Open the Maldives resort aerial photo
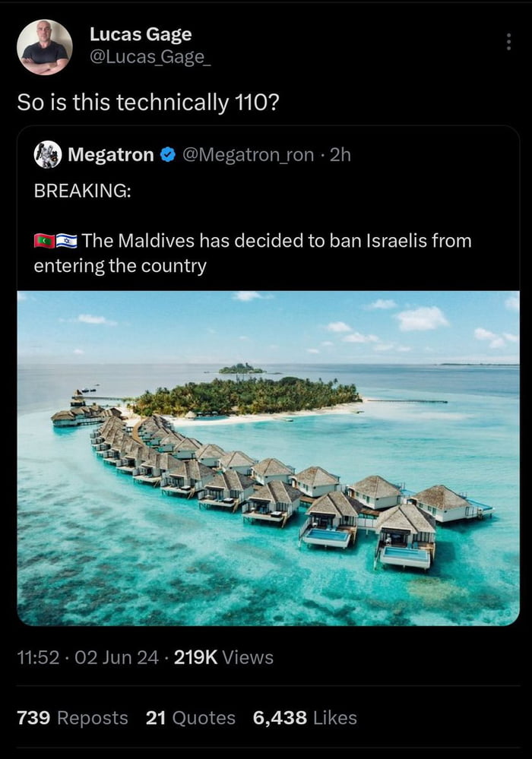 pyautogui.click(x=268, y=458)
